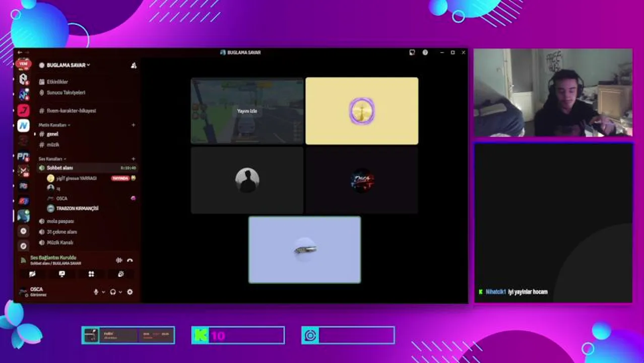Viewport: 644px width, 363px height.
Task: Click the share screen icon
Action: tap(62, 274)
